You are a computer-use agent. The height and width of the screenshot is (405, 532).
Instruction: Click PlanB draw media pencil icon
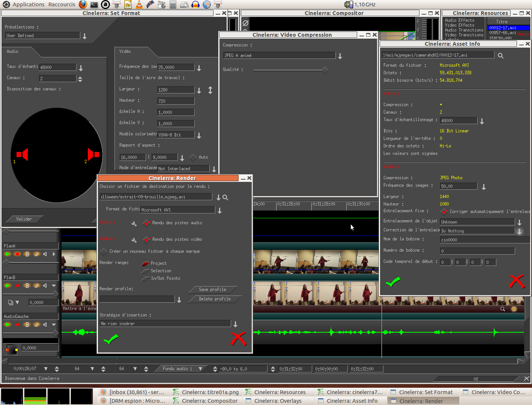(36, 285)
